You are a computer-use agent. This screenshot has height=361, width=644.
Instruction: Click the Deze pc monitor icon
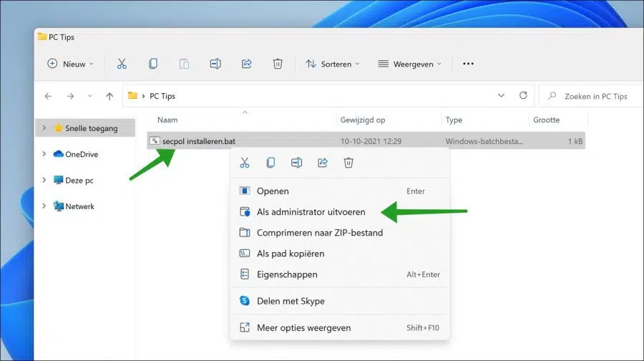click(59, 180)
